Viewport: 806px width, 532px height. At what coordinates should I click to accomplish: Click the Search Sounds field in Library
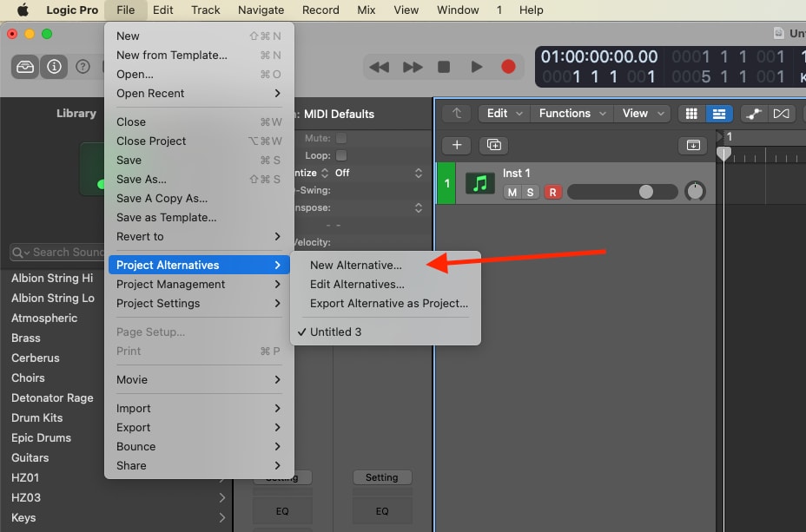[57, 253]
